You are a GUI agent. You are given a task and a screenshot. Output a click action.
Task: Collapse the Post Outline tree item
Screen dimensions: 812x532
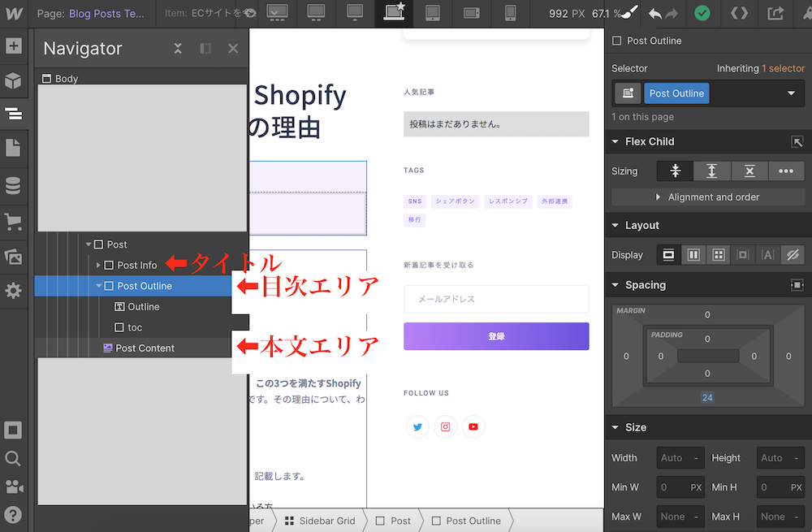98,286
